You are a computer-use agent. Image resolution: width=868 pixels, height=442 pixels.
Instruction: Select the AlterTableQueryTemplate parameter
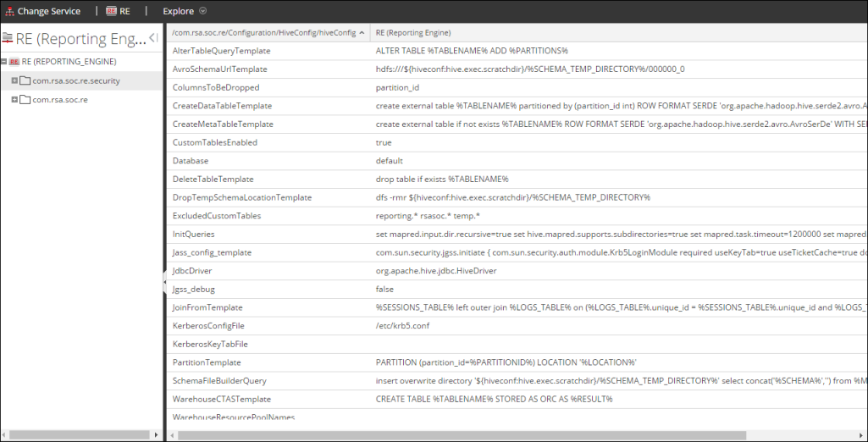(221, 50)
